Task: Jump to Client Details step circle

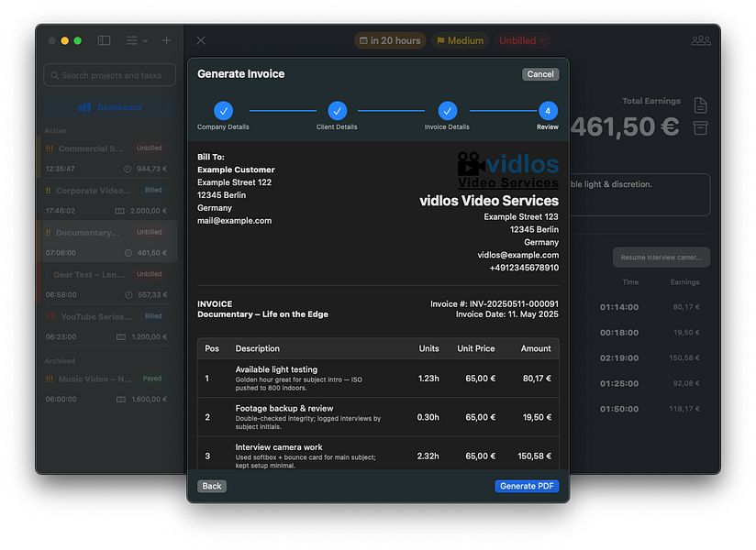Action: tap(337, 111)
